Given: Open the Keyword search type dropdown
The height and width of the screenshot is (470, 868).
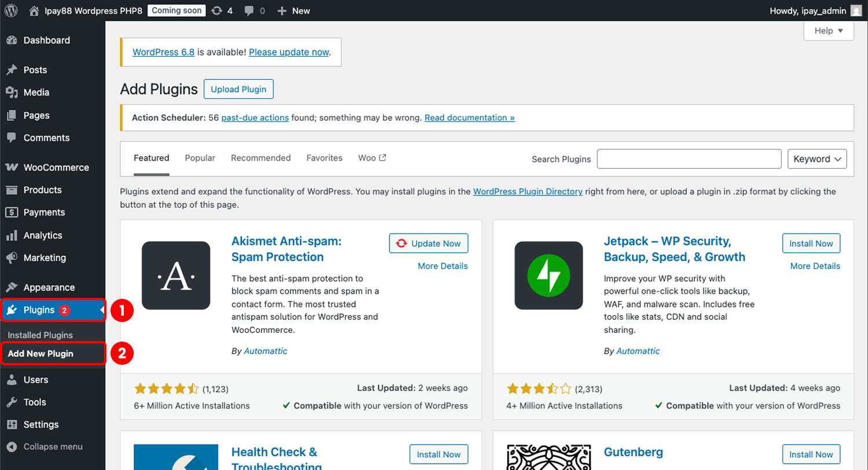Looking at the screenshot, I should 817,159.
